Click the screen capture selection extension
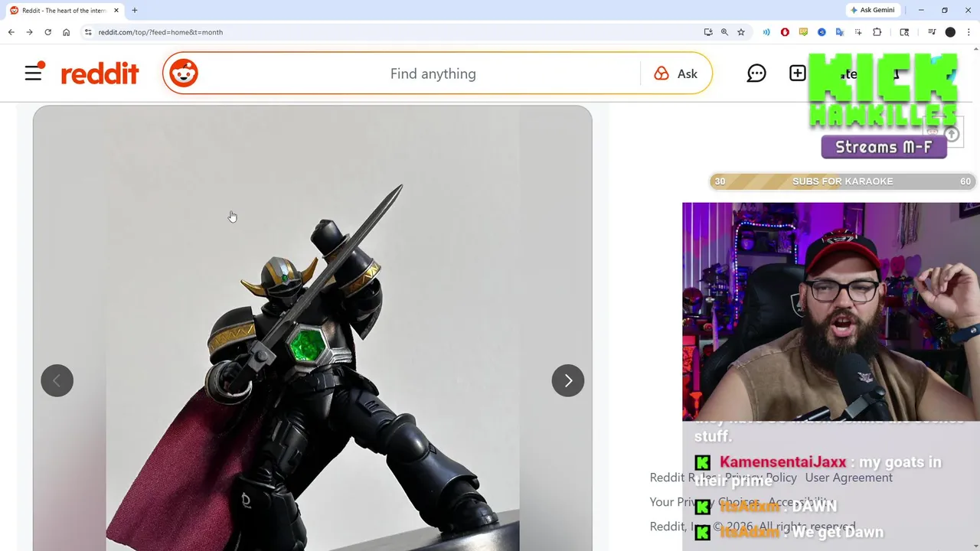Image resolution: width=980 pixels, height=551 pixels. click(858, 32)
